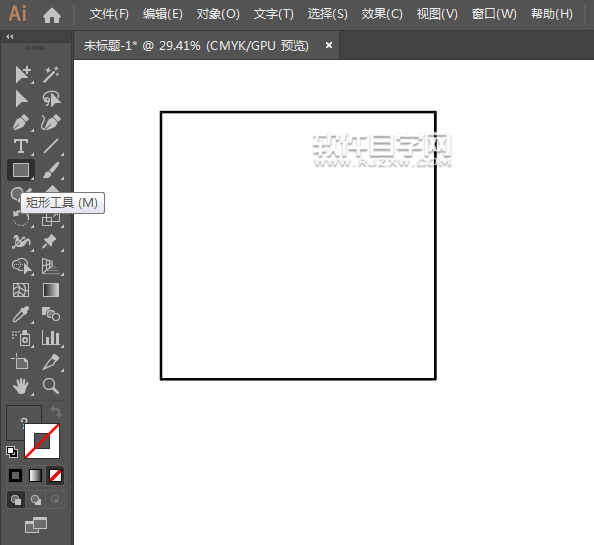Screen dimensions: 594x545
Task: Open the 文件(F) menu
Action: (109, 14)
